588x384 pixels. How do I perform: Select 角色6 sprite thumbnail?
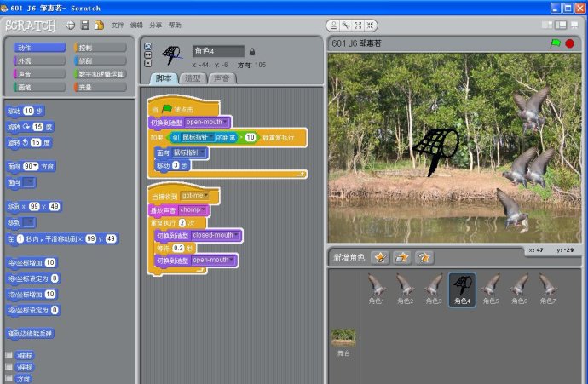519,289
